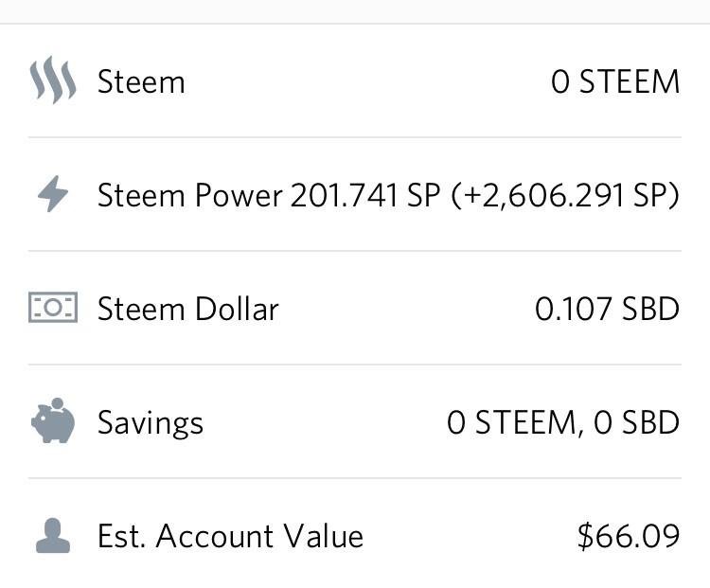The height and width of the screenshot is (588, 710).
Task: Open the 0.107 SBD balance
Action: (607, 309)
